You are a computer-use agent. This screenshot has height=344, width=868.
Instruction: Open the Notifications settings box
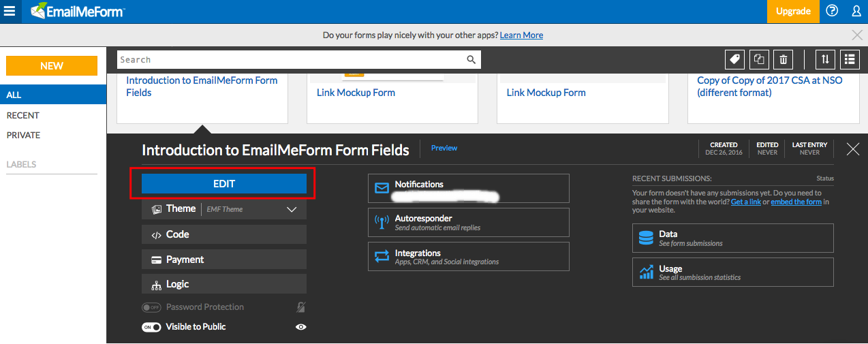[469, 188]
